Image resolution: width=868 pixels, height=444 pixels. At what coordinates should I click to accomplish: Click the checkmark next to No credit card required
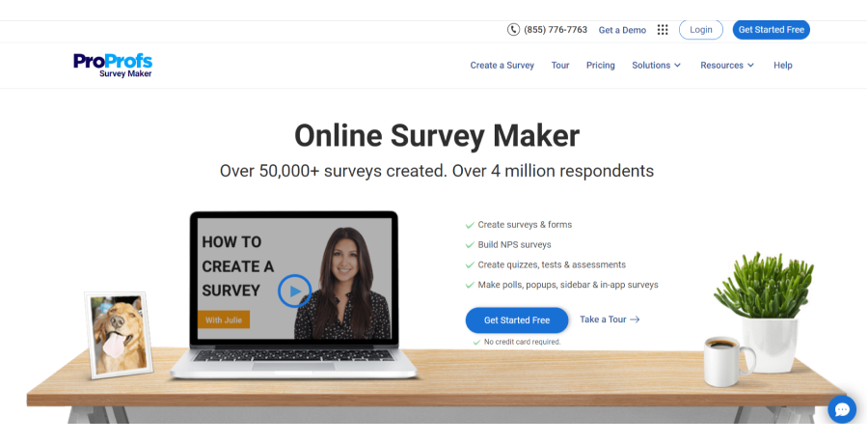pyautogui.click(x=476, y=343)
